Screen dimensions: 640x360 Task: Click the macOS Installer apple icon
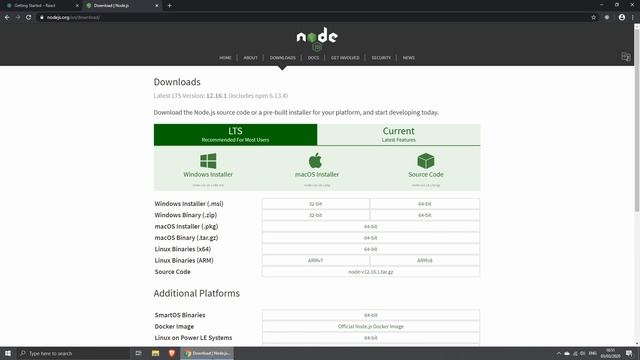click(315, 160)
